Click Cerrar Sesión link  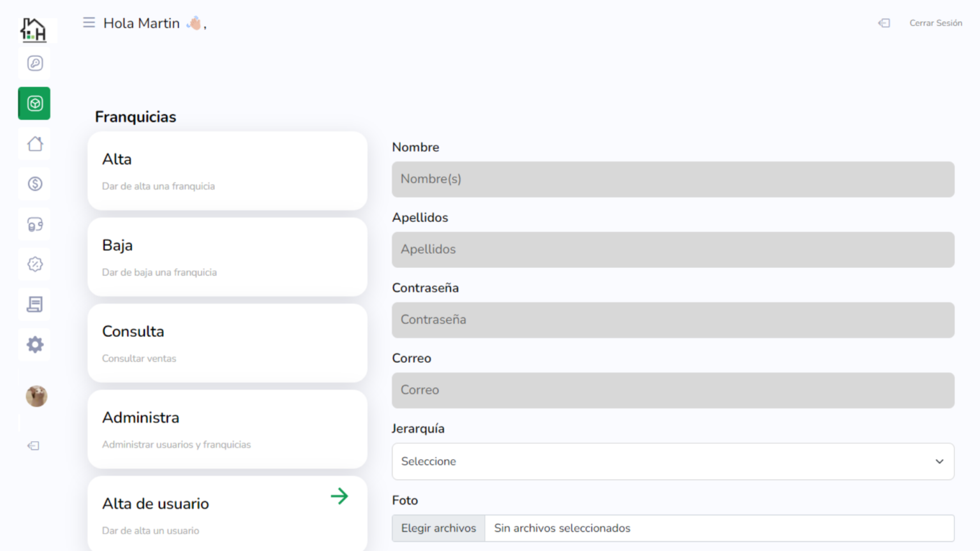coord(935,23)
